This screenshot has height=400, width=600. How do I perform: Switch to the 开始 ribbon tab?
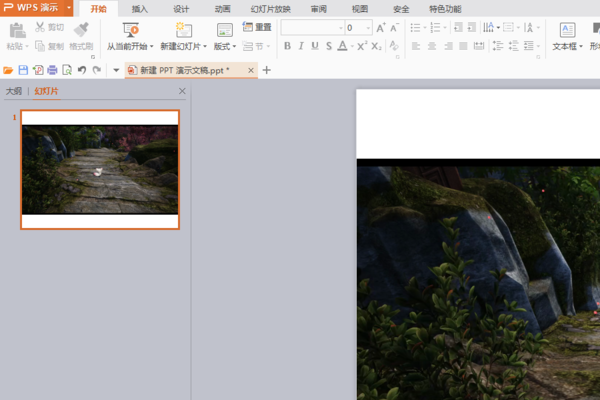[x=99, y=9]
